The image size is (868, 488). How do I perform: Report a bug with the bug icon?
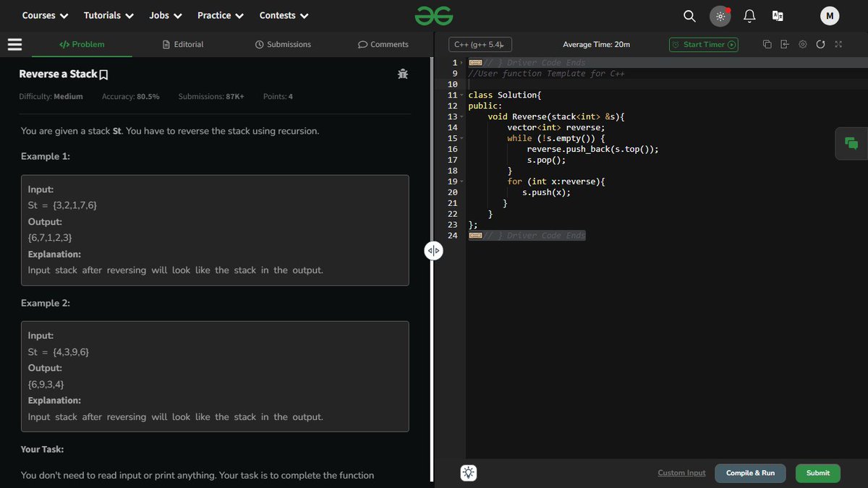point(403,74)
